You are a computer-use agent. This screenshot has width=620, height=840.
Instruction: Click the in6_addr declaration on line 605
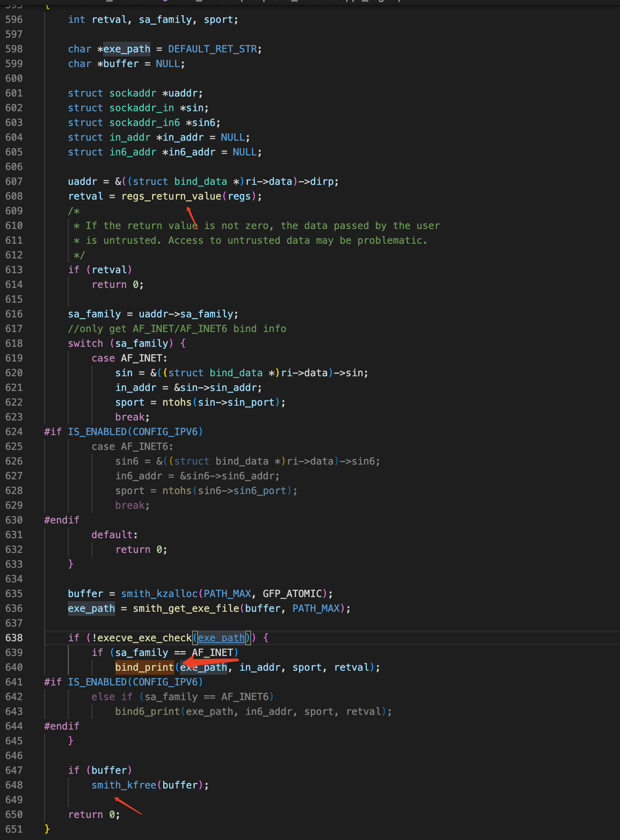[165, 152]
